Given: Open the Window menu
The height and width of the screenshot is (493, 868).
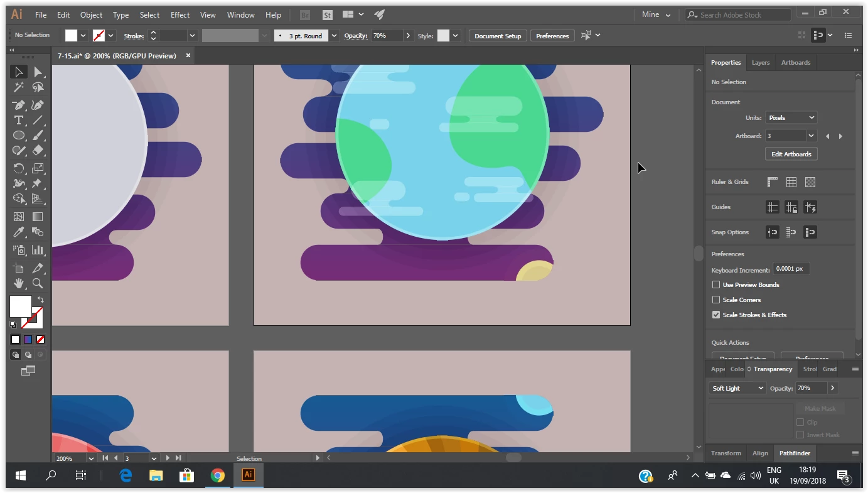Looking at the screenshot, I should coord(241,14).
